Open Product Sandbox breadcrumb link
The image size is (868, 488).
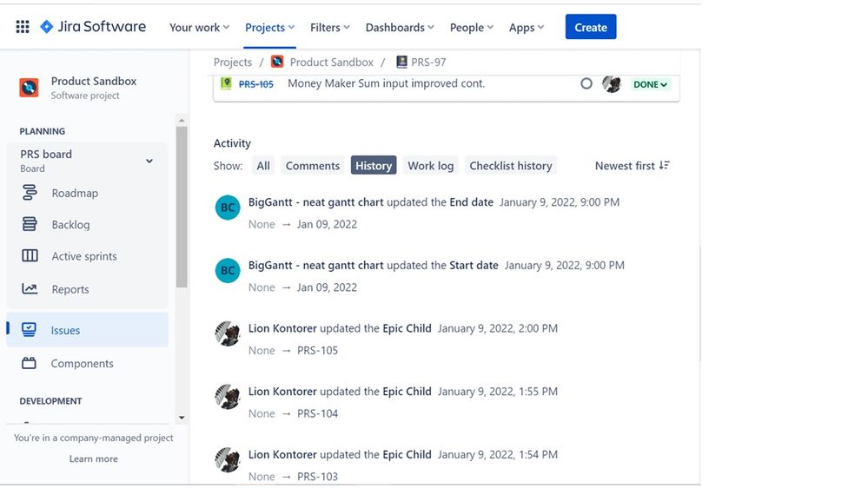pos(332,62)
